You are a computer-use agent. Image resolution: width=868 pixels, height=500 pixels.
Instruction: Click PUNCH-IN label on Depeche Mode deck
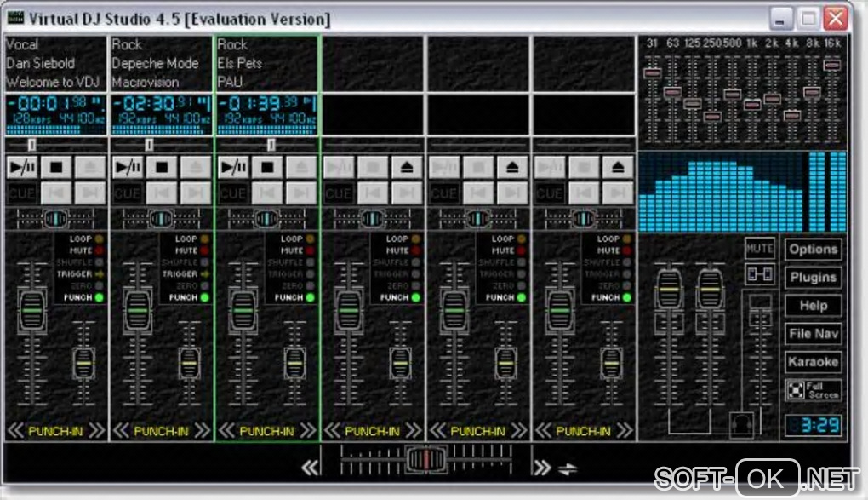(x=162, y=431)
